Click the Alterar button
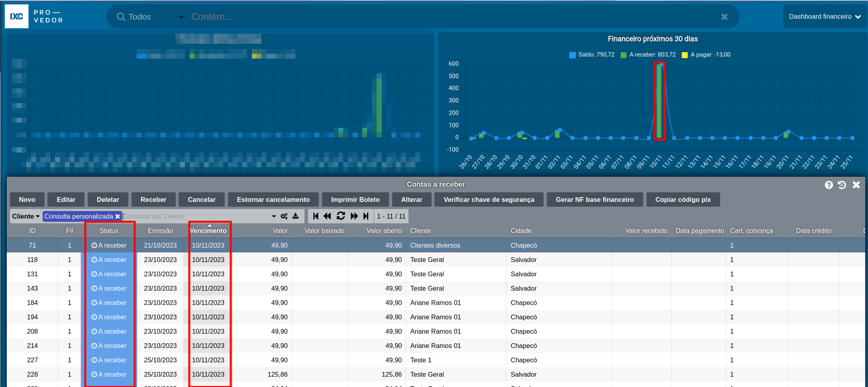Image resolution: width=868 pixels, height=387 pixels. [x=412, y=199]
